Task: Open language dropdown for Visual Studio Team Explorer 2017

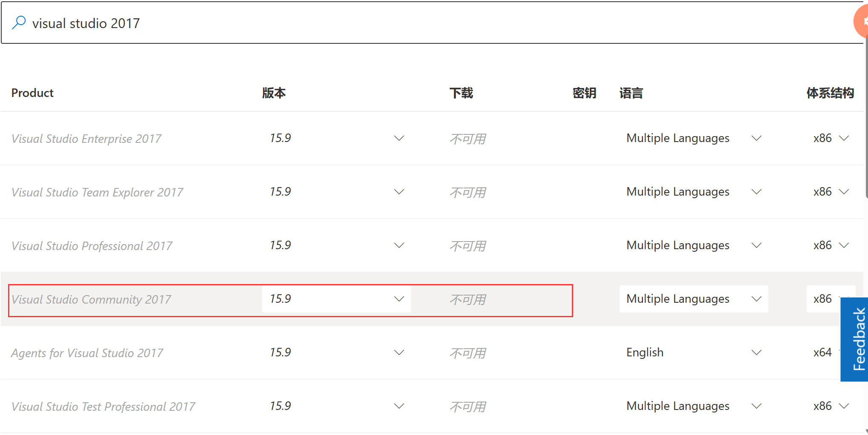Action: [694, 192]
